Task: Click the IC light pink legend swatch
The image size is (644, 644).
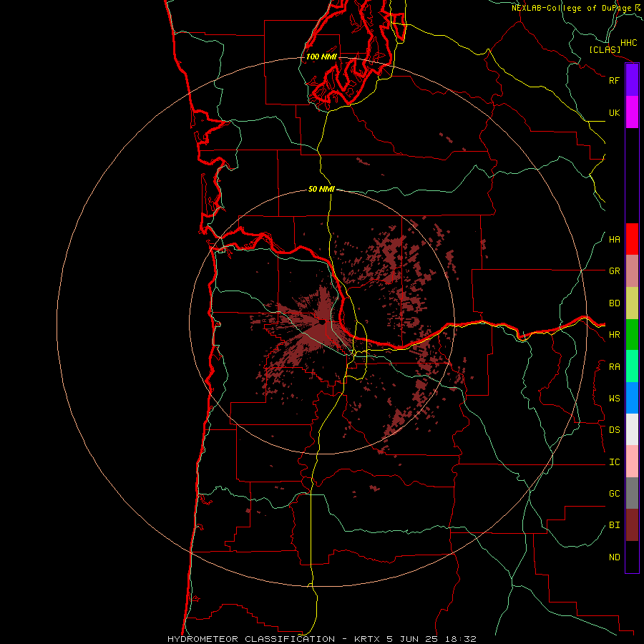Action: coord(632,462)
